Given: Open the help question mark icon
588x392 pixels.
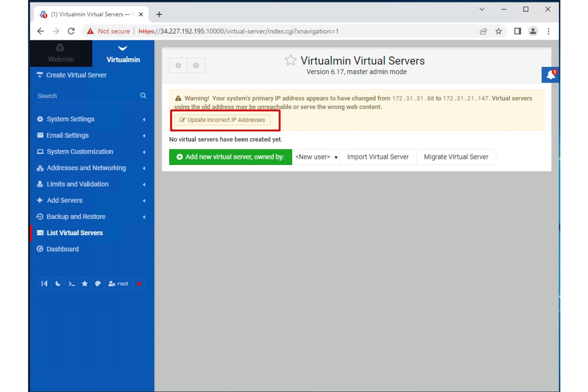Looking at the screenshot, I should 196,66.
